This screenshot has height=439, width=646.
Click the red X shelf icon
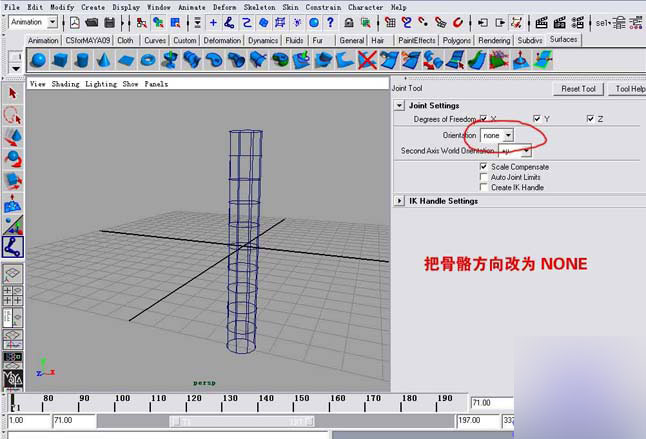tap(367, 60)
